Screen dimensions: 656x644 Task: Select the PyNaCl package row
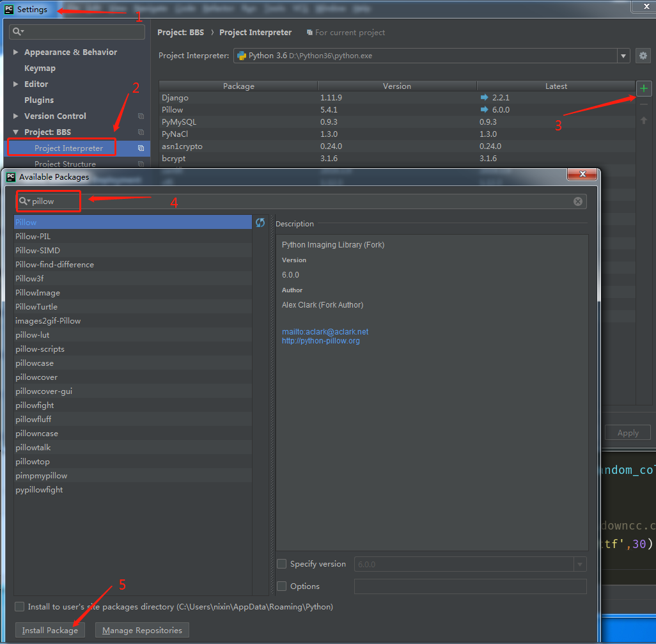(397, 134)
